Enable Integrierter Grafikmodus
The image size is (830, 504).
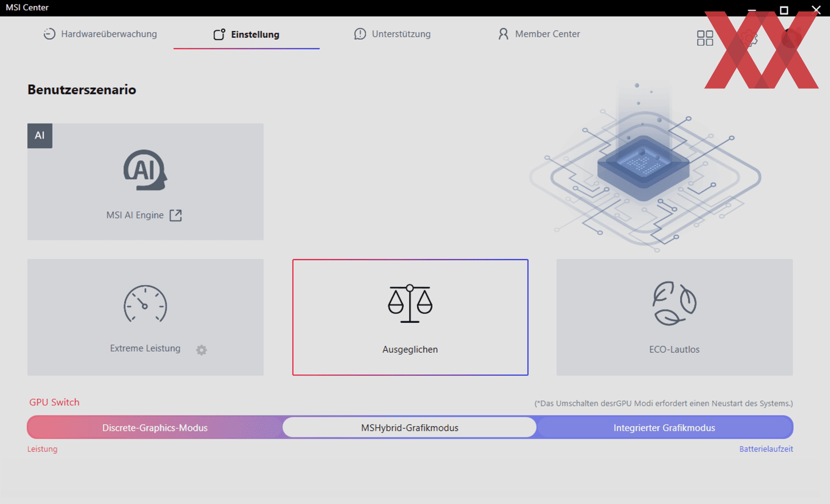coord(664,428)
